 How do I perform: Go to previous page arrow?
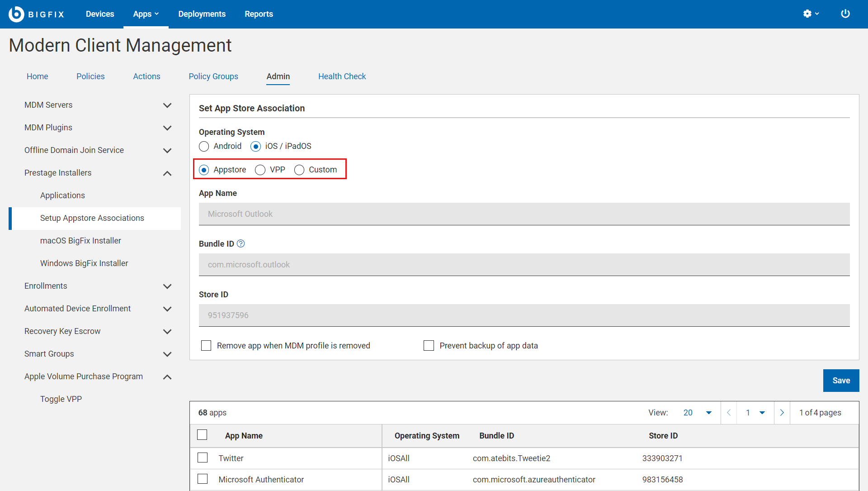[x=729, y=413]
